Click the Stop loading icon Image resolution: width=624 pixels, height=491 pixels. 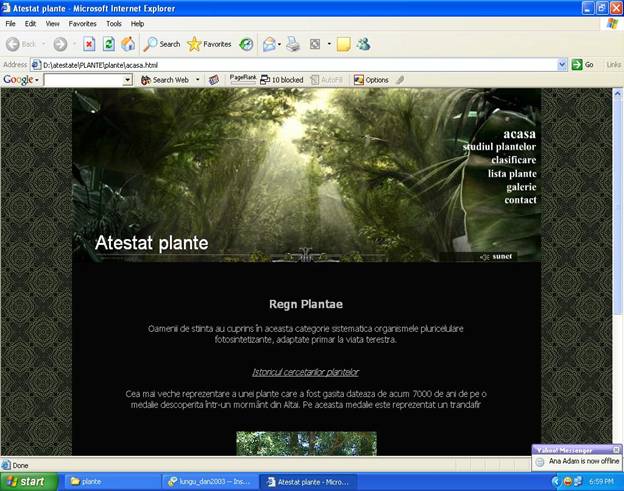[89, 44]
